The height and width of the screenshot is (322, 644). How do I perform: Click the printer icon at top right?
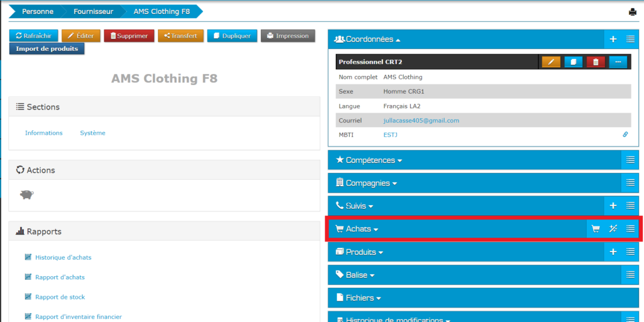point(633,12)
